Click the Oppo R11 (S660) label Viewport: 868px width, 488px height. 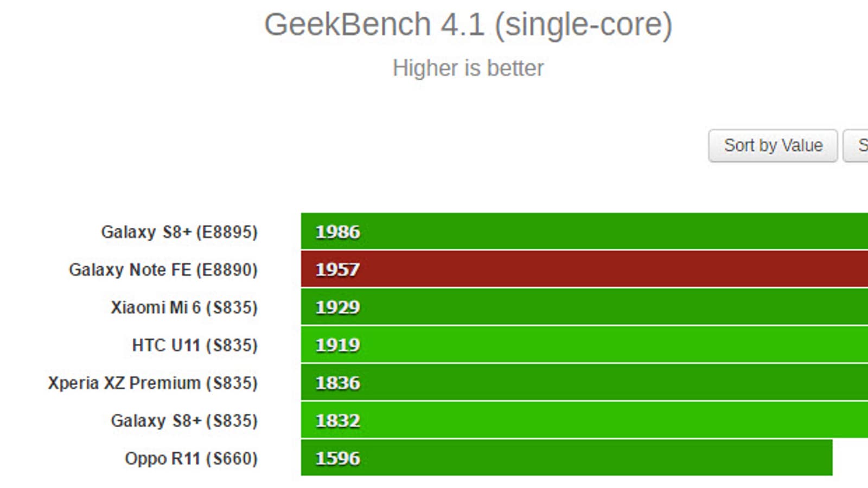191,459
